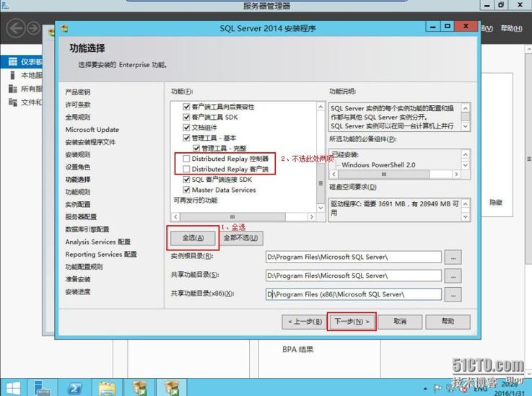Open File Explorer from taskbar

(x=107, y=388)
